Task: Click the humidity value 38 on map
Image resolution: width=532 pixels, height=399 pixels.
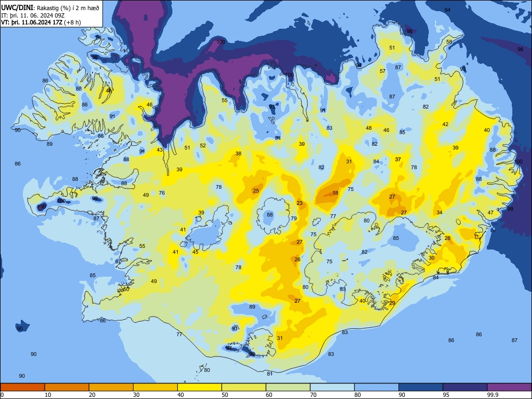Action: click(x=238, y=154)
